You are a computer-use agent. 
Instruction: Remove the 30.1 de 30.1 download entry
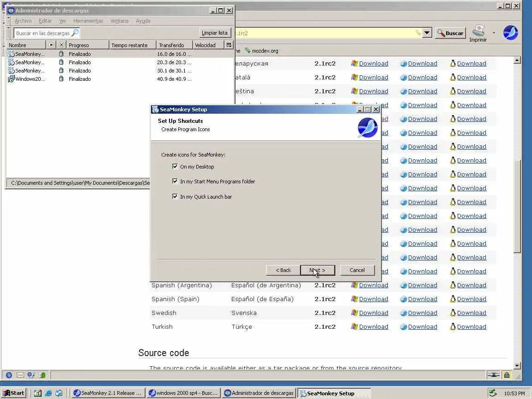point(61,71)
